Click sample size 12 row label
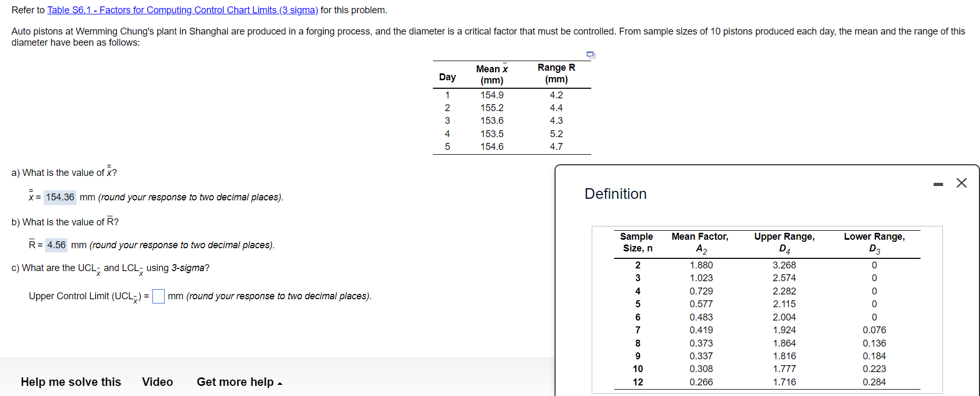Viewport: 980px width, 396px height. click(638, 382)
